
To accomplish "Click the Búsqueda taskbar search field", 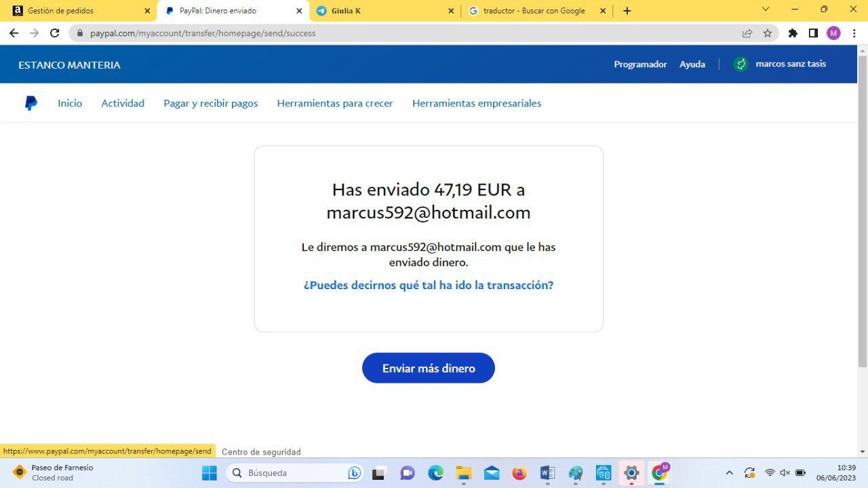I will (295, 472).
